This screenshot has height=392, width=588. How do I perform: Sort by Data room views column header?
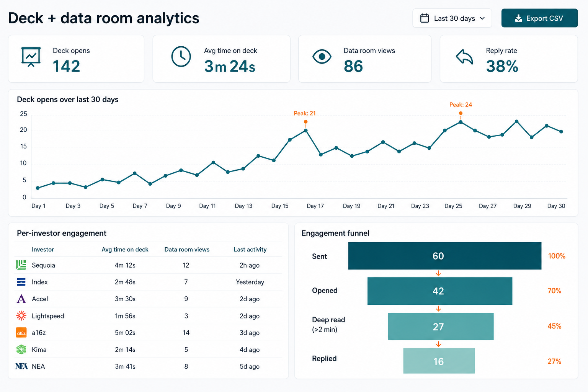187,250
